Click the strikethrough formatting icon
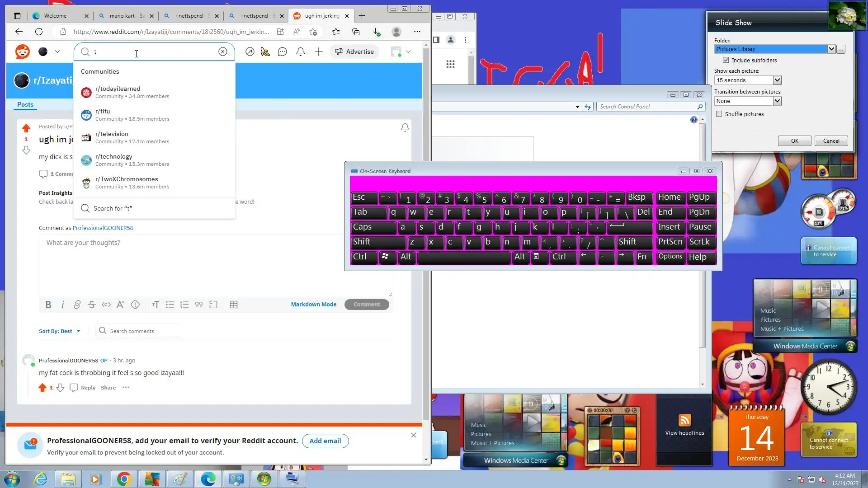868x488 pixels. 92,305
